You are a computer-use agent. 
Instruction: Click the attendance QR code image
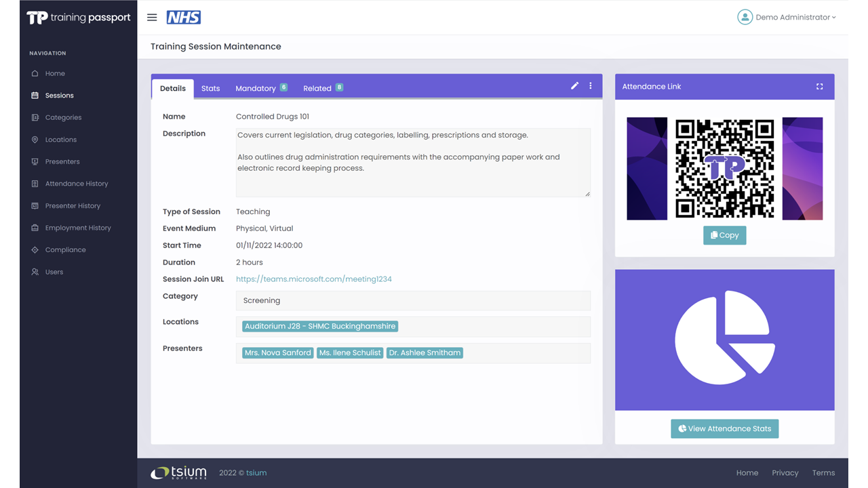point(725,169)
